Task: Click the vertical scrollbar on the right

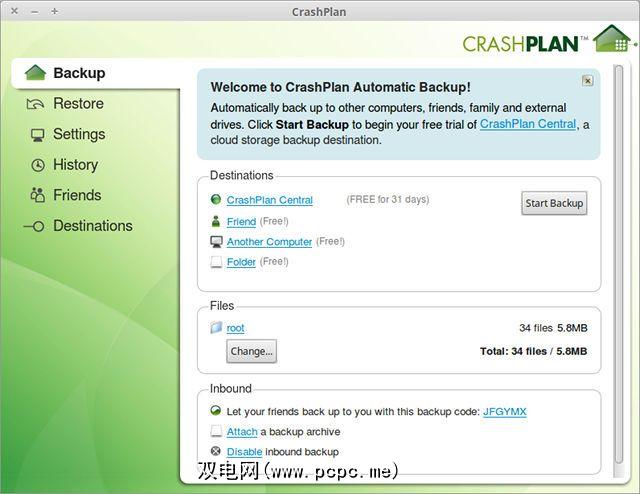Action: coord(619,264)
